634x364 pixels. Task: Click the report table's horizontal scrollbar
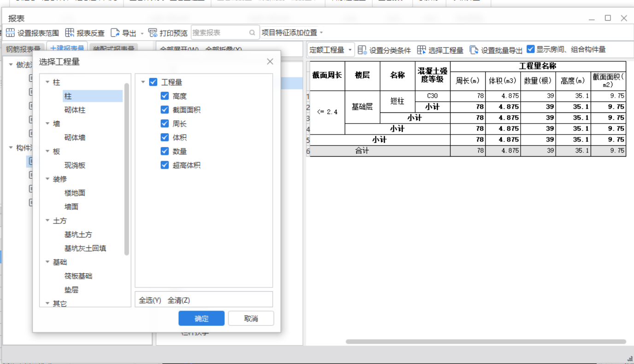coord(486,342)
